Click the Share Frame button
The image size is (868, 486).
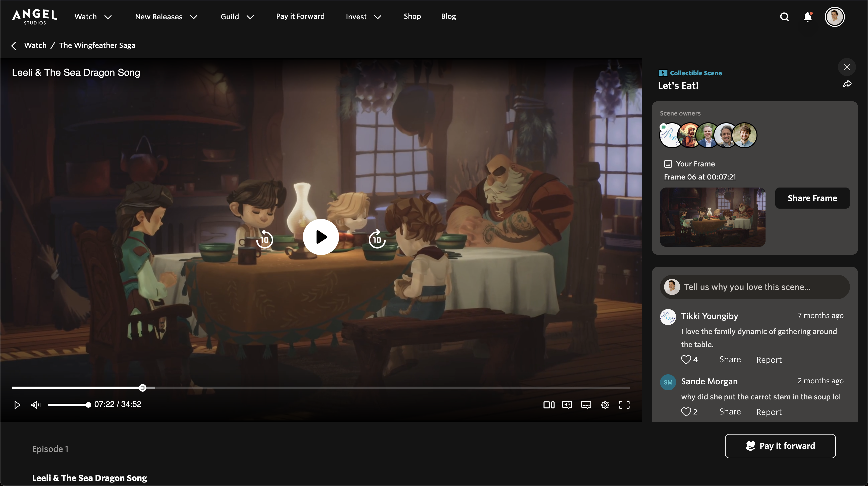pyautogui.click(x=812, y=198)
